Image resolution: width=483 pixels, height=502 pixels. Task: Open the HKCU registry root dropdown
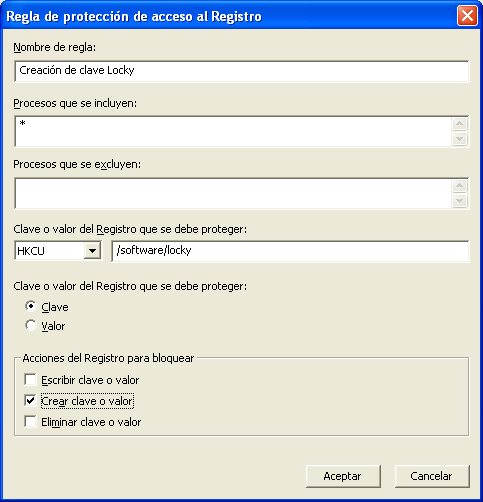[92, 251]
